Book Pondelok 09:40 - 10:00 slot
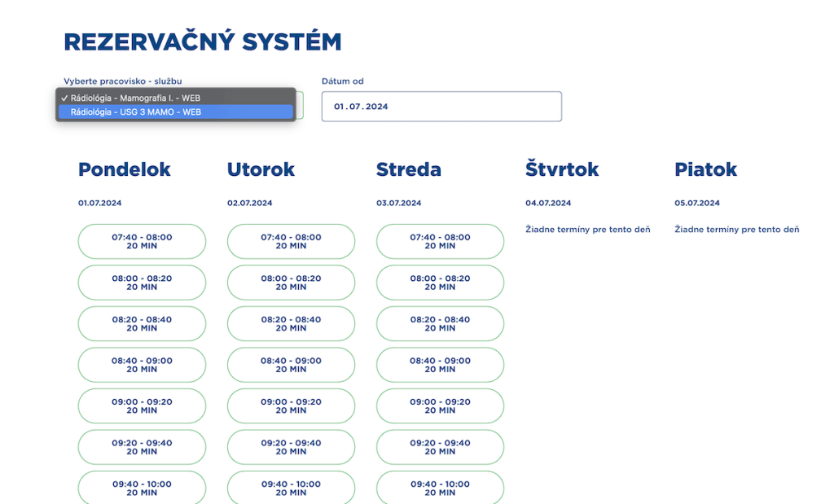 (x=142, y=488)
